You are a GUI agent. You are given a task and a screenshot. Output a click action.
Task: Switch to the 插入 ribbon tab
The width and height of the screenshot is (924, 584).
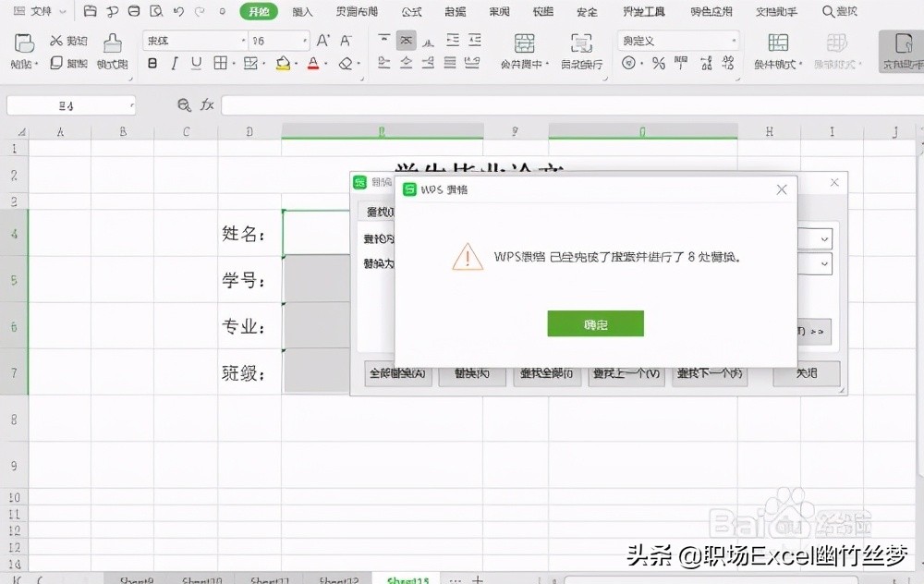pos(300,11)
